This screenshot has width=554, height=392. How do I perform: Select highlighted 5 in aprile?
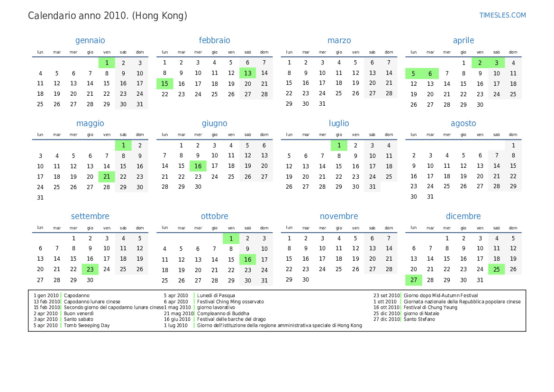(x=413, y=73)
